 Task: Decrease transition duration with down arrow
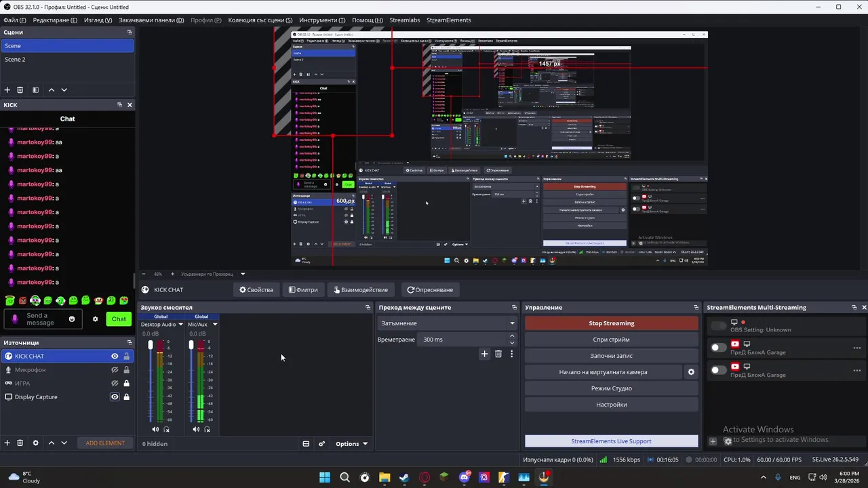(x=512, y=343)
